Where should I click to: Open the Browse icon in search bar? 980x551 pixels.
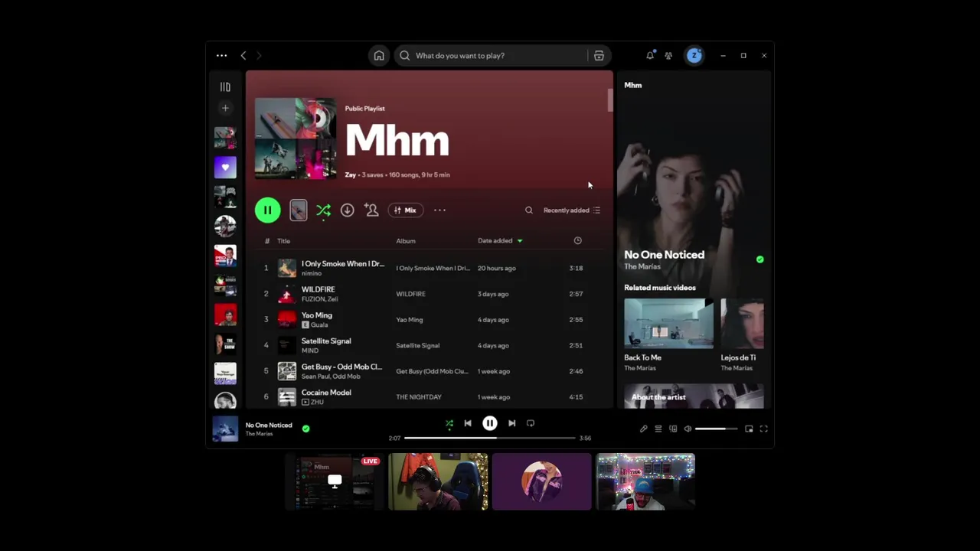[x=599, y=56]
